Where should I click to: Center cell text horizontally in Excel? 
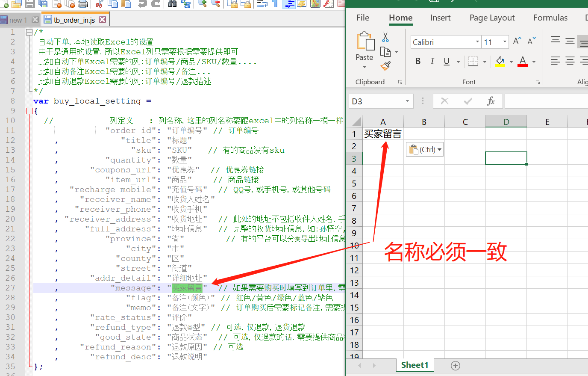tap(570, 61)
